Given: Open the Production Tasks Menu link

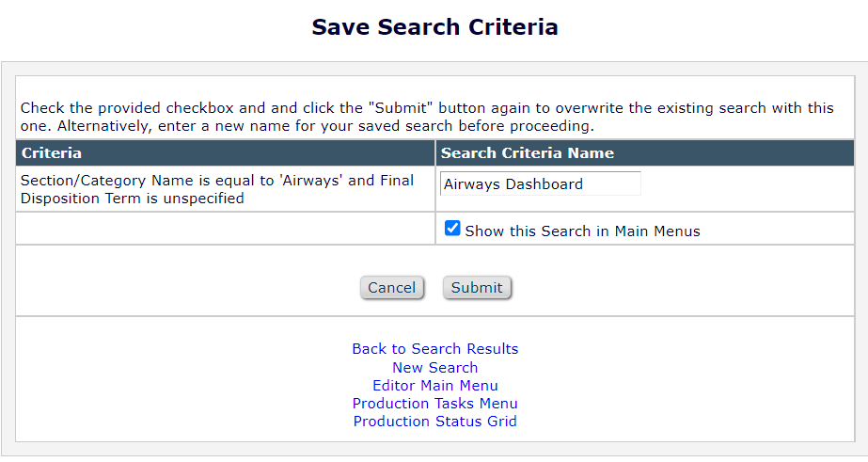Looking at the screenshot, I should (434, 404).
